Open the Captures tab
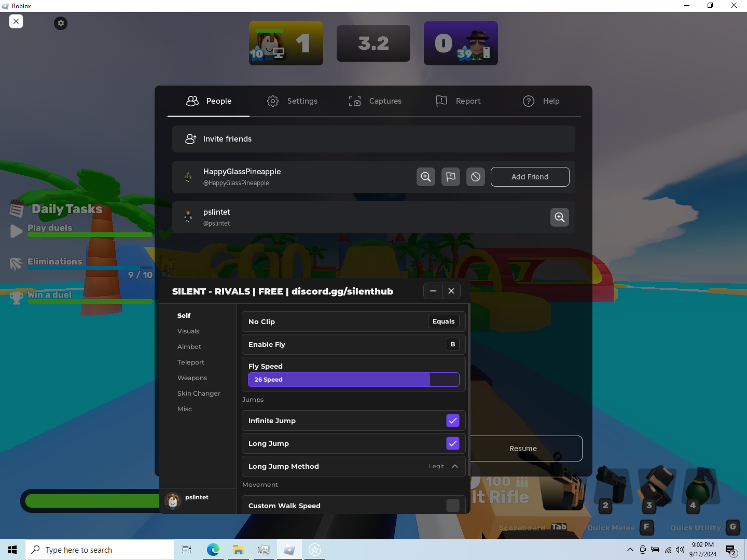Screen dimensions: 747x560 coord(375,101)
